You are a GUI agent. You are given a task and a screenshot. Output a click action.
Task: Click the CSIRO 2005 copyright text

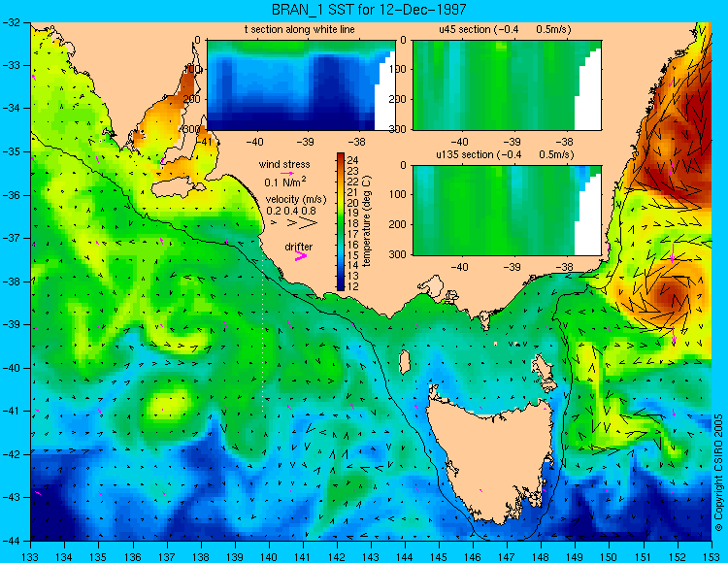[718, 473]
